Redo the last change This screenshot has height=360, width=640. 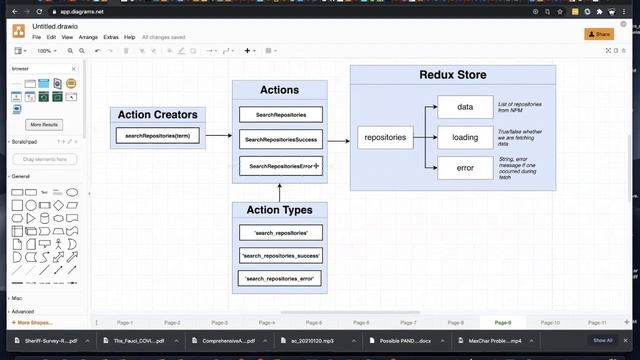pos(110,51)
